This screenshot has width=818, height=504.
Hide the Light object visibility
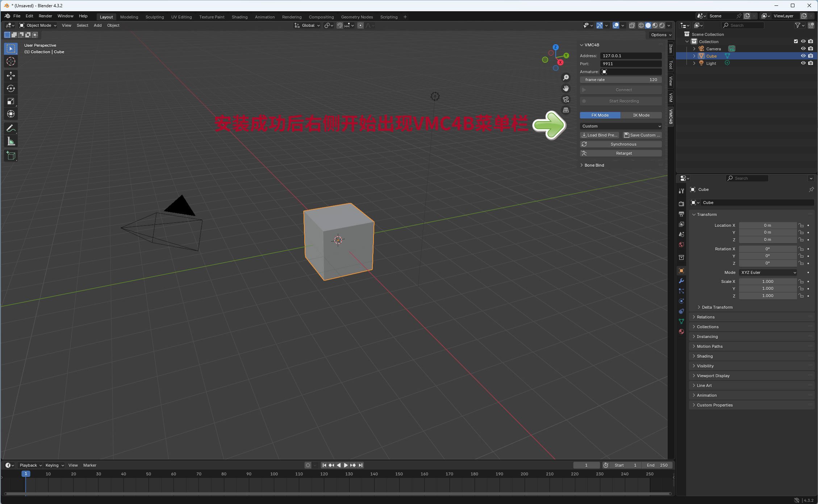(x=803, y=63)
